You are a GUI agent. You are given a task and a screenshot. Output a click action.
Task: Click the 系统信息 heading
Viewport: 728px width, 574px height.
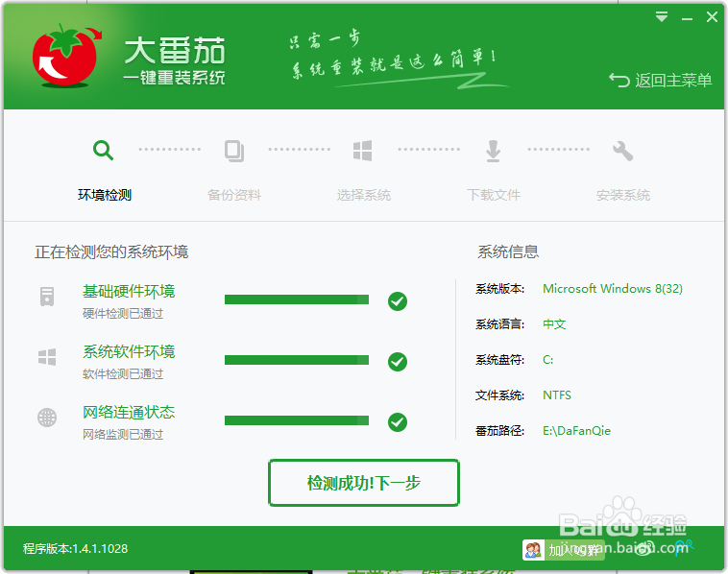pos(508,252)
